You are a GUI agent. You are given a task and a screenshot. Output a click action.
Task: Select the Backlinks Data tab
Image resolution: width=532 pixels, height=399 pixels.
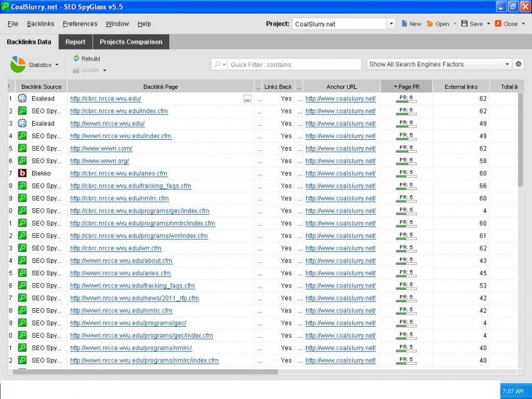(x=29, y=42)
